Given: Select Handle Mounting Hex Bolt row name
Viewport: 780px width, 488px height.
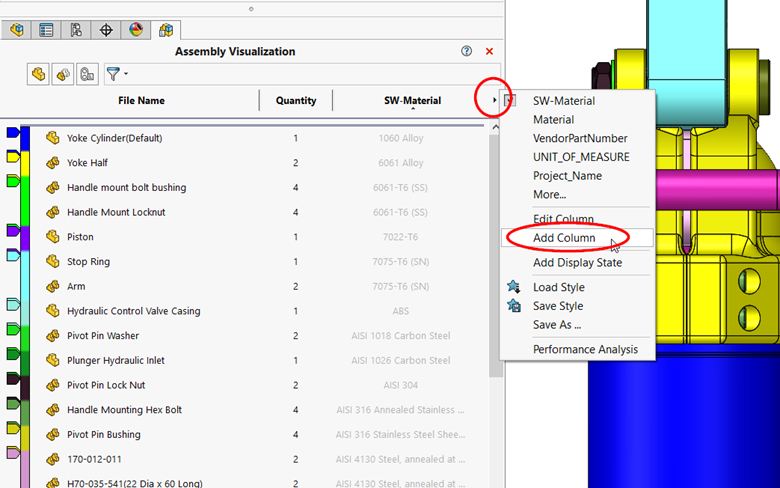Looking at the screenshot, I should point(124,410).
